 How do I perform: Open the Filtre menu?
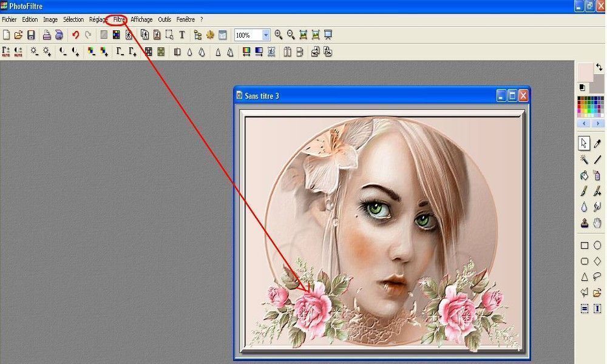point(119,19)
